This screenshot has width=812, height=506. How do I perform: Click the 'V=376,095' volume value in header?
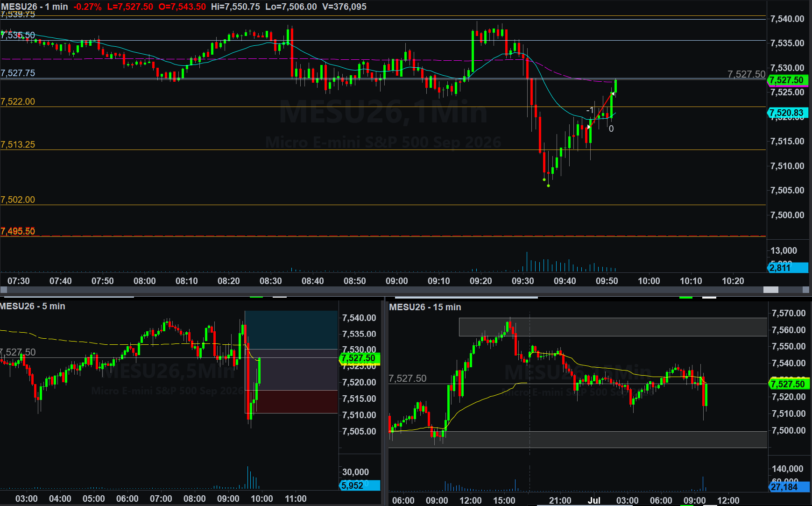pos(344,7)
